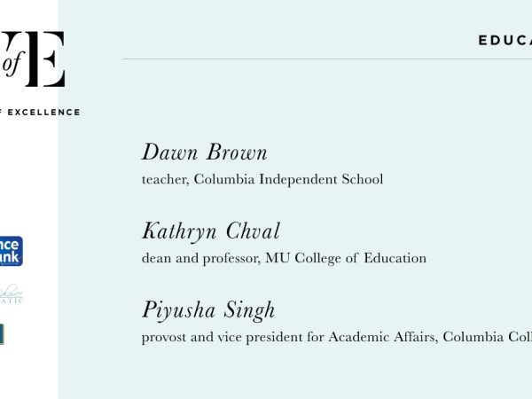Screen dimensions: 532x399
Task: Click the "EXCELLENCE" tagline under the logo
Action: (x=43, y=113)
